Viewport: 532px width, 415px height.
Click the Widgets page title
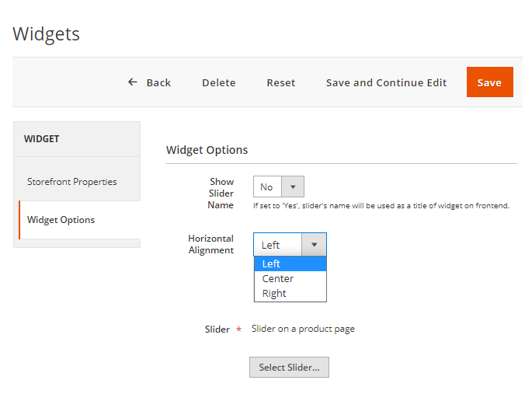[46, 34]
